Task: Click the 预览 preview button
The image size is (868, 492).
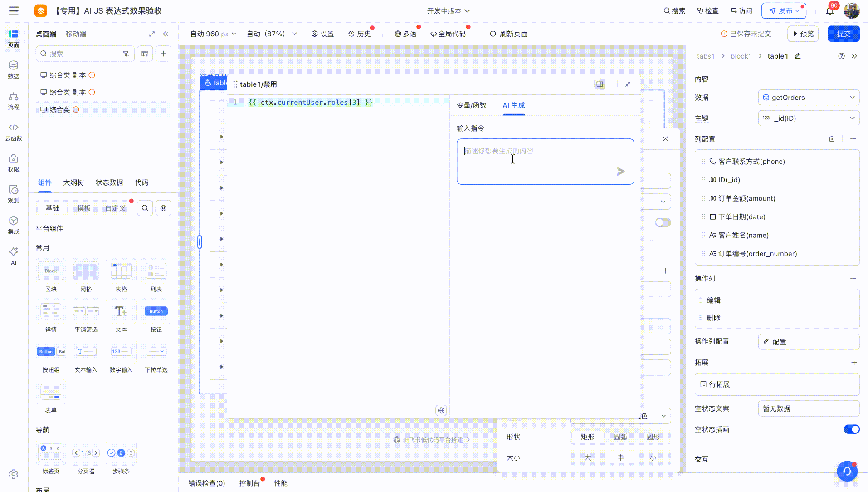Action: click(803, 34)
